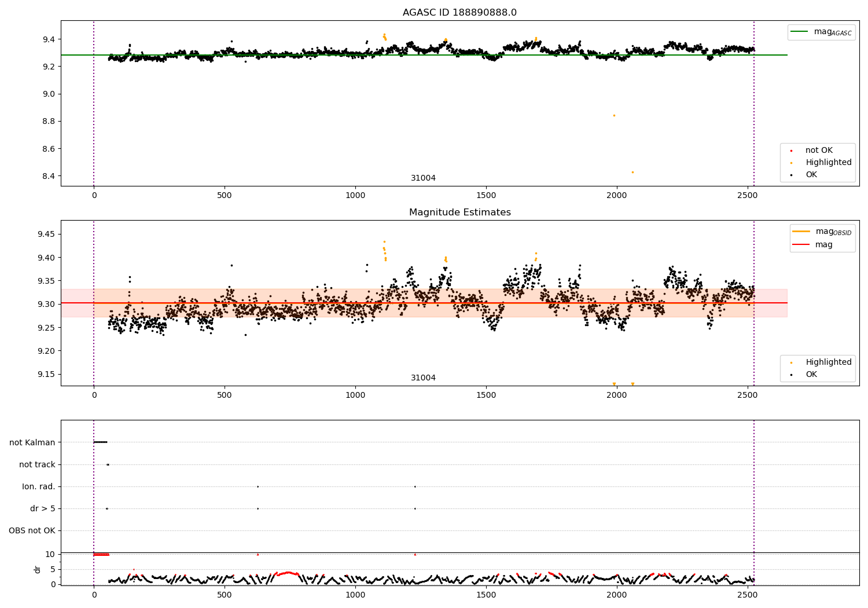Click the orange outlier point near 8.84 in top plot

(x=614, y=115)
